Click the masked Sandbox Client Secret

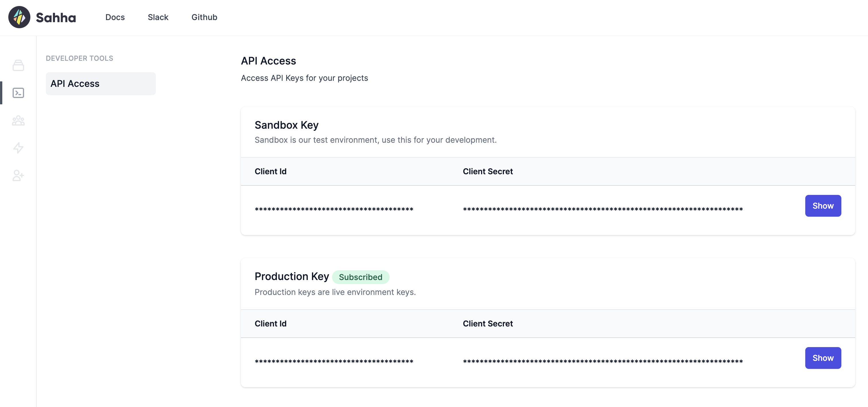pyautogui.click(x=602, y=210)
